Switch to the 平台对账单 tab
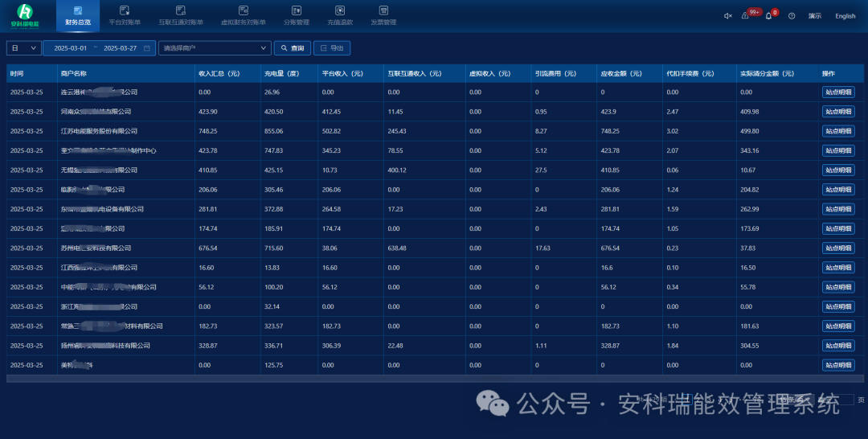 pyautogui.click(x=125, y=15)
